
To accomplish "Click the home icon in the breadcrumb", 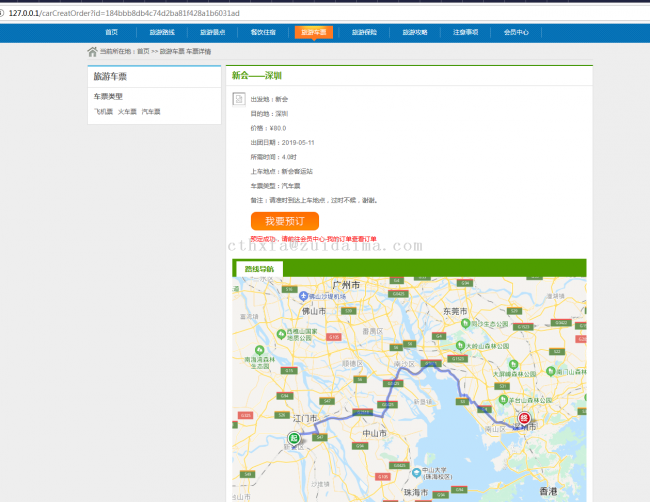I will pos(92,51).
